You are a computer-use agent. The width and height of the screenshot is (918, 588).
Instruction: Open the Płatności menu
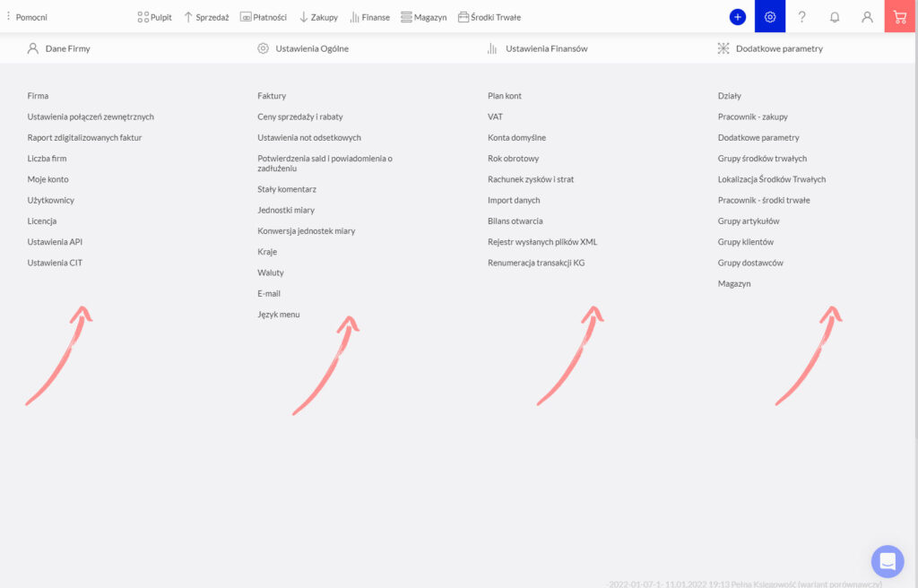click(x=264, y=17)
